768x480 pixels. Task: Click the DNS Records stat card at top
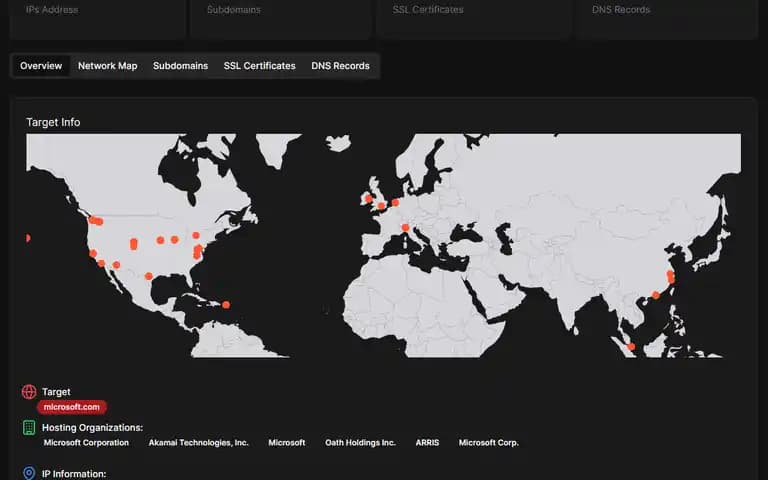click(x=667, y=19)
